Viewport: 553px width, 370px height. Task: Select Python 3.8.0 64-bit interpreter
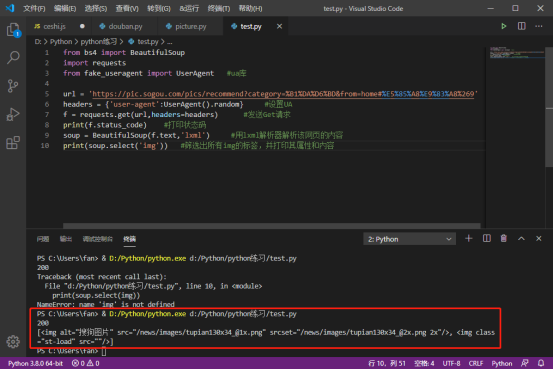(35, 363)
